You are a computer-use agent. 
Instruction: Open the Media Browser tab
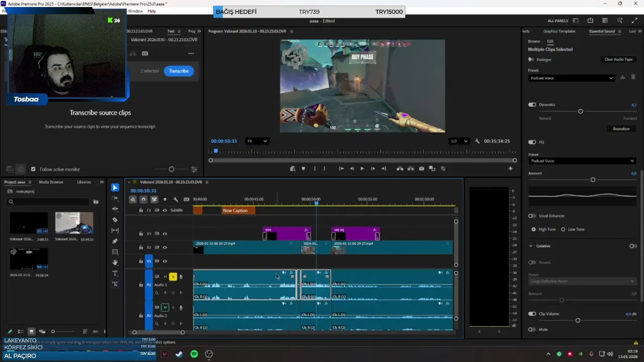(51, 182)
